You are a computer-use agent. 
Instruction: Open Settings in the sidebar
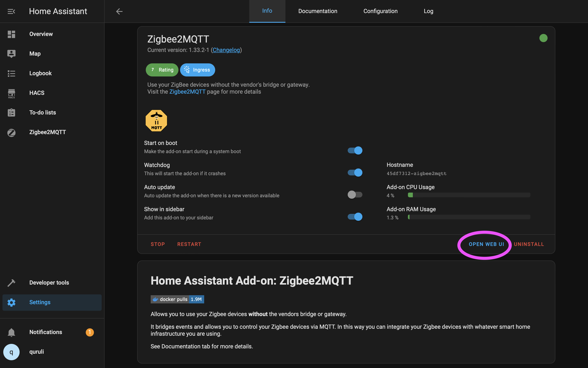pos(52,302)
